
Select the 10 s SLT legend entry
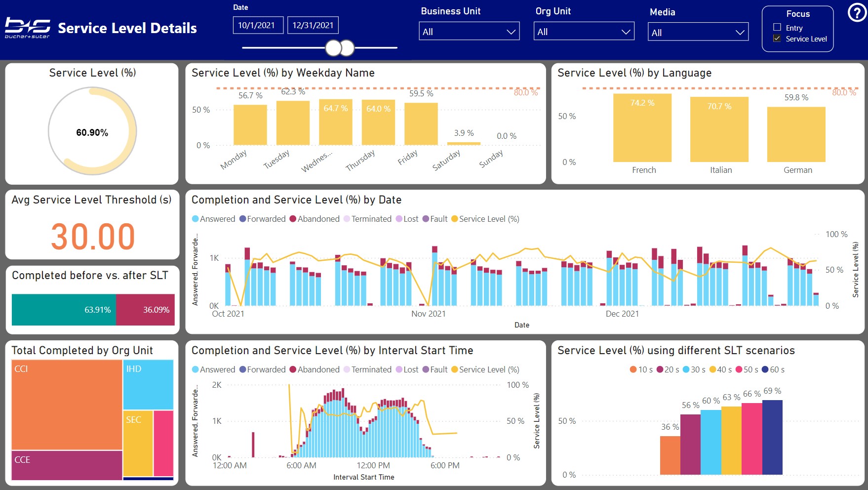tap(641, 369)
